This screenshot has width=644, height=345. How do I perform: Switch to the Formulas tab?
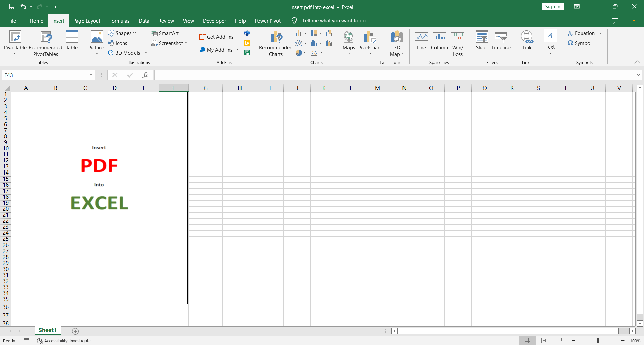pos(119,21)
